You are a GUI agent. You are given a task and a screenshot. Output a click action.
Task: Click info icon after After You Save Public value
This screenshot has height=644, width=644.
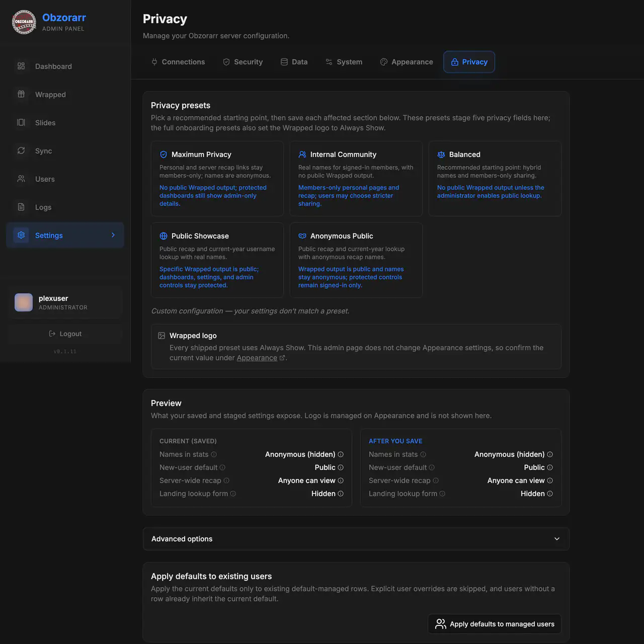coord(550,467)
